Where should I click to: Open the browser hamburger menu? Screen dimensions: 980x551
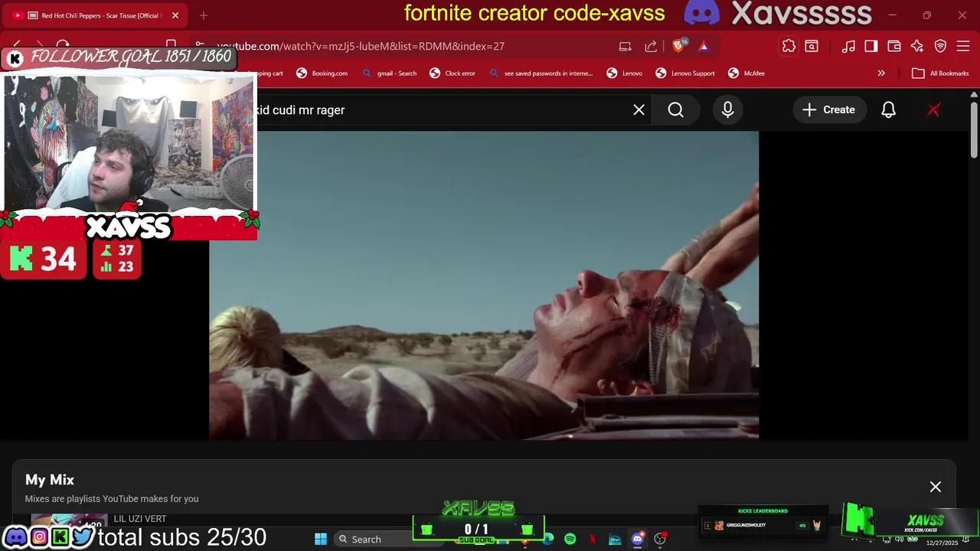coord(963,47)
